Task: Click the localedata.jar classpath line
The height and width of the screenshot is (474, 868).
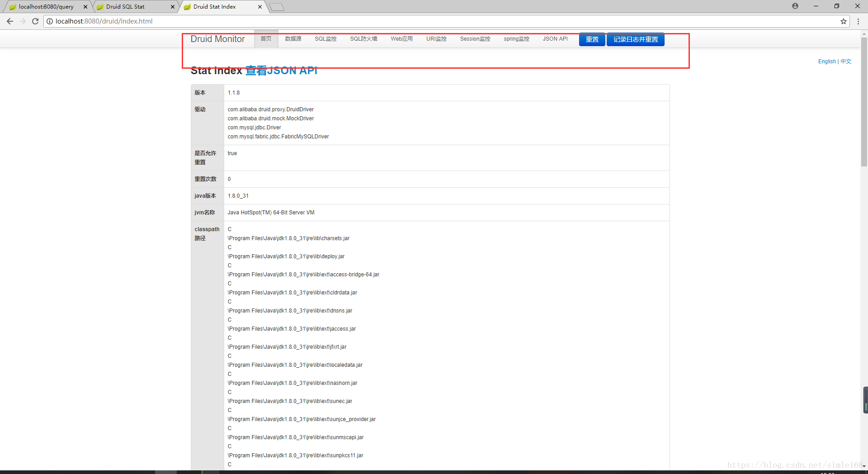Action: (295, 365)
